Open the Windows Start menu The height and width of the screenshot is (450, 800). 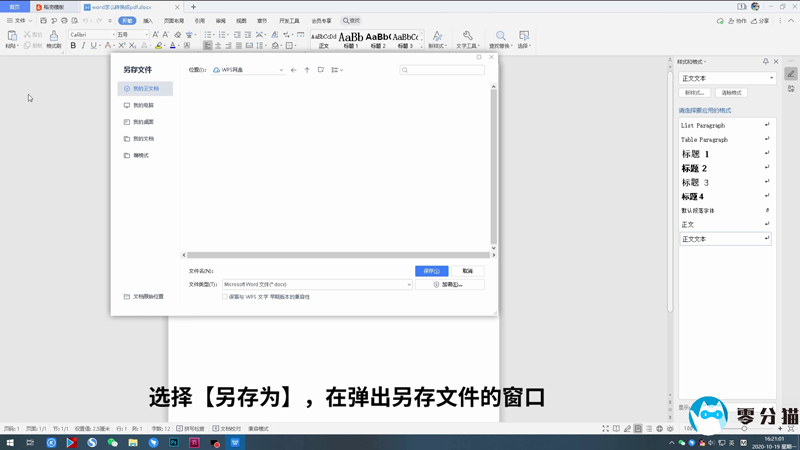pos(10,442)
